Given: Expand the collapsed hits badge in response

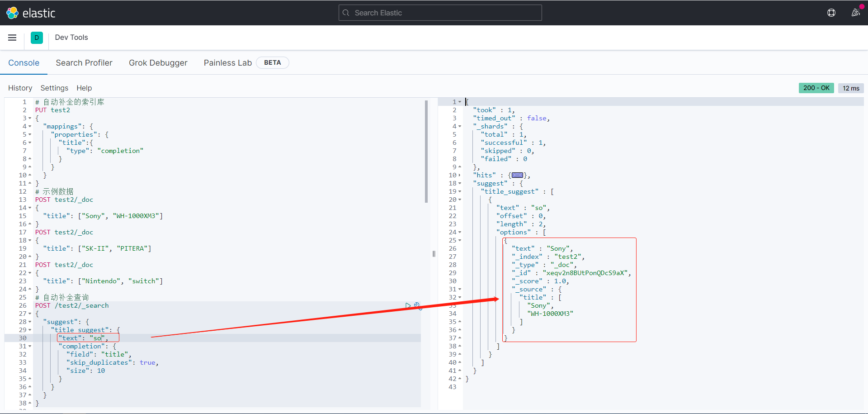Looking at the screenshot, I should pyautogui.click(x=517, y=175).
